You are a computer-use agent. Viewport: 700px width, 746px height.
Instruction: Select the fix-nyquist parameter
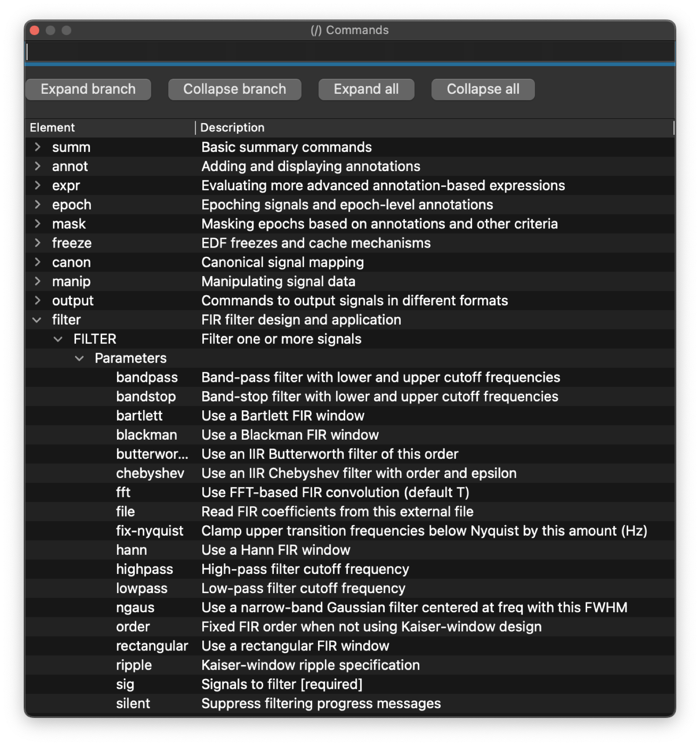pos(150,531)
